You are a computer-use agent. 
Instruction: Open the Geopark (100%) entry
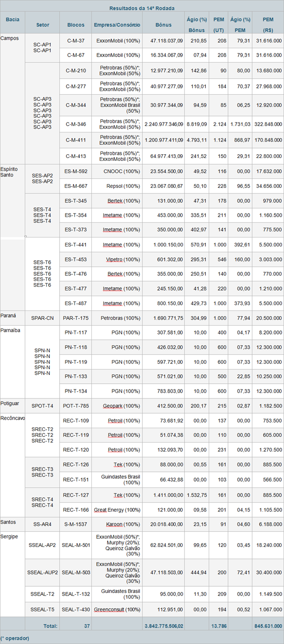[x=121, y=406]
